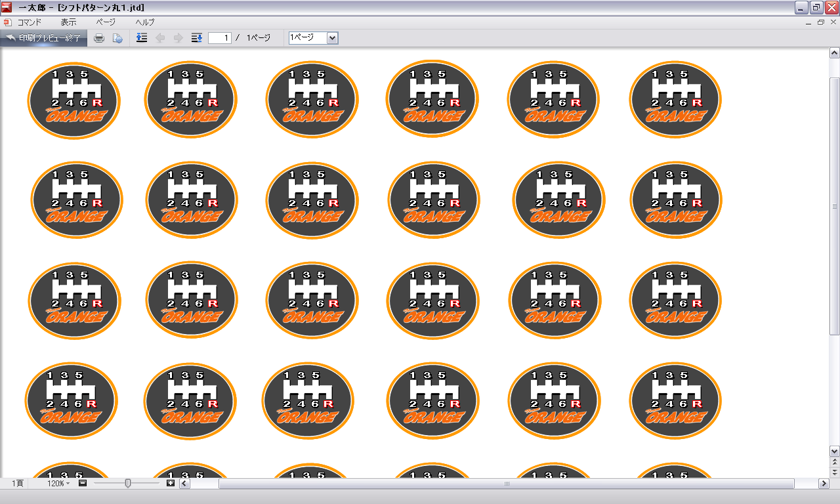This screenshot has width=840, height=504.
Task: Minimize the document window in the menu bar
Action: click(808, 22)
